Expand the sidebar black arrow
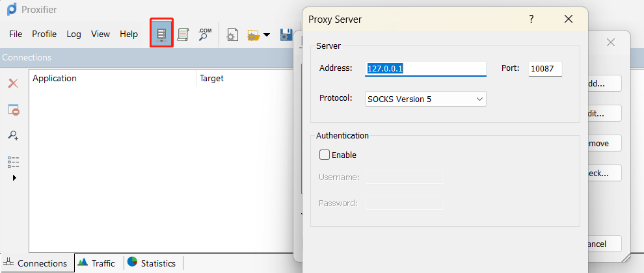This screenshot has width=644, height=273. (14, 177)
